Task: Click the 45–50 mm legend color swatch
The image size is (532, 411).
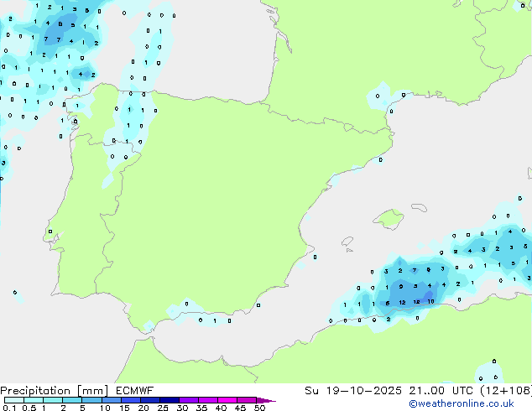Action: 247,400
